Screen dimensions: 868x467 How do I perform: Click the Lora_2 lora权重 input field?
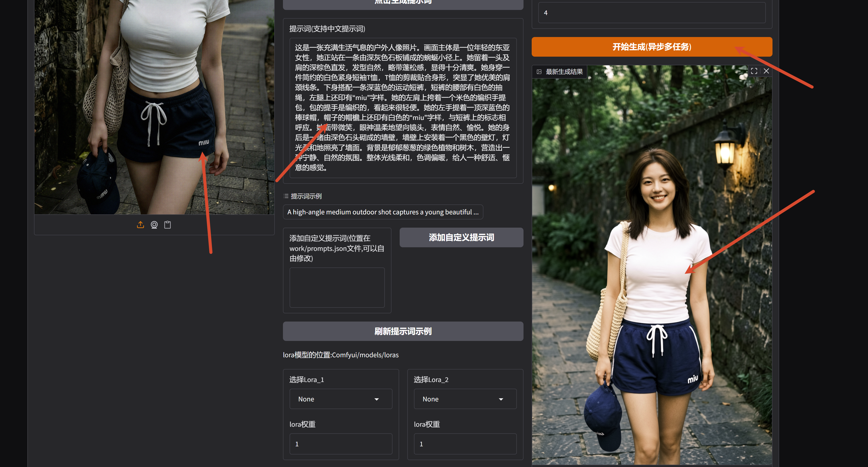tap(465, 444)
